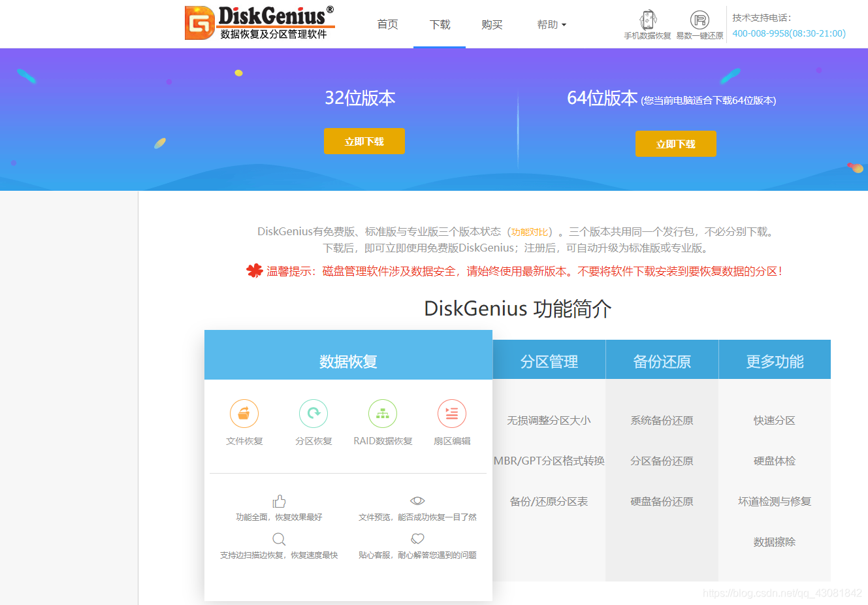Switch to the 数据恢复 tab
The width and height of the screenshot is (868, 605).
(348, 355)
